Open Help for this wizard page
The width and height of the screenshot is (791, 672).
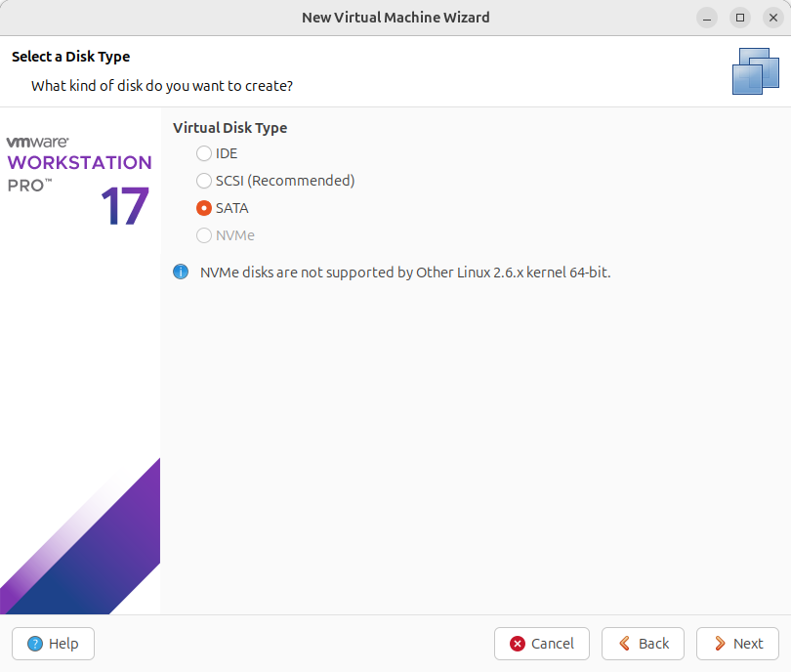click(x=53, y=644)
